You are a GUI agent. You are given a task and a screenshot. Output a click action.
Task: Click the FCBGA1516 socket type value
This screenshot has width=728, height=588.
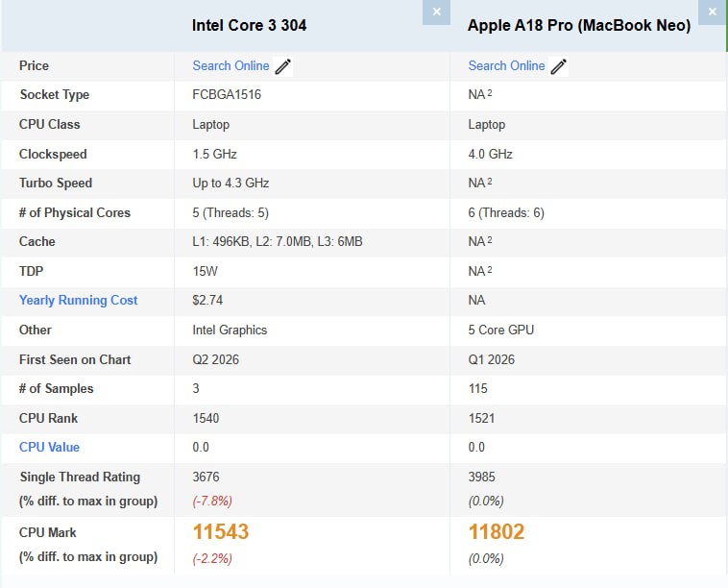[x=227, y=95]
